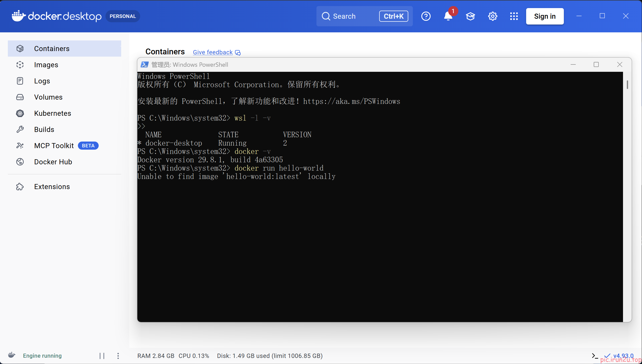Open Settings gear icon
The height and width of the screenshot is (364, 642).
(493, 16)
